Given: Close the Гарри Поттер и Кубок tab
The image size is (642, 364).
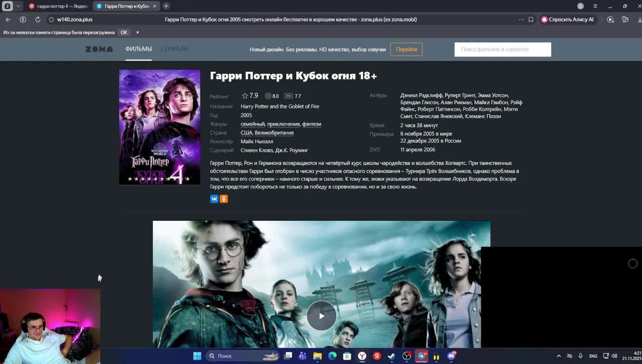Looking at the screenshot, I should 155,6.
